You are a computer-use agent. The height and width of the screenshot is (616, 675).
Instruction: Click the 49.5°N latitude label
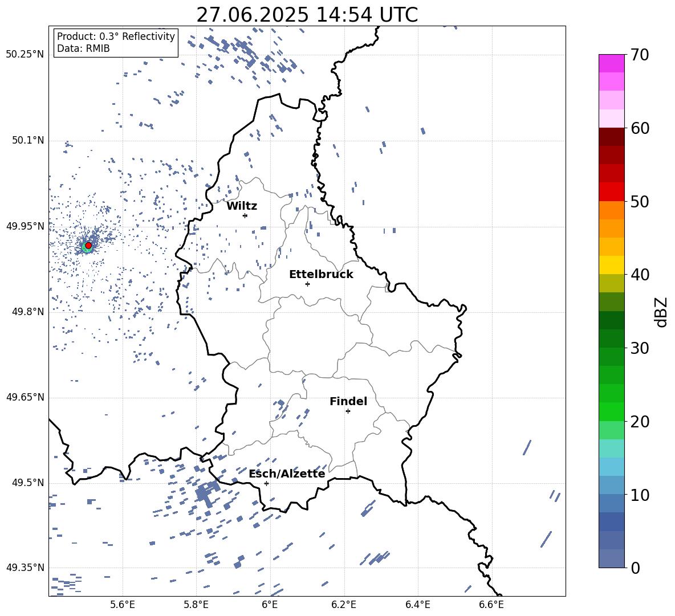(x=27, y=483)
